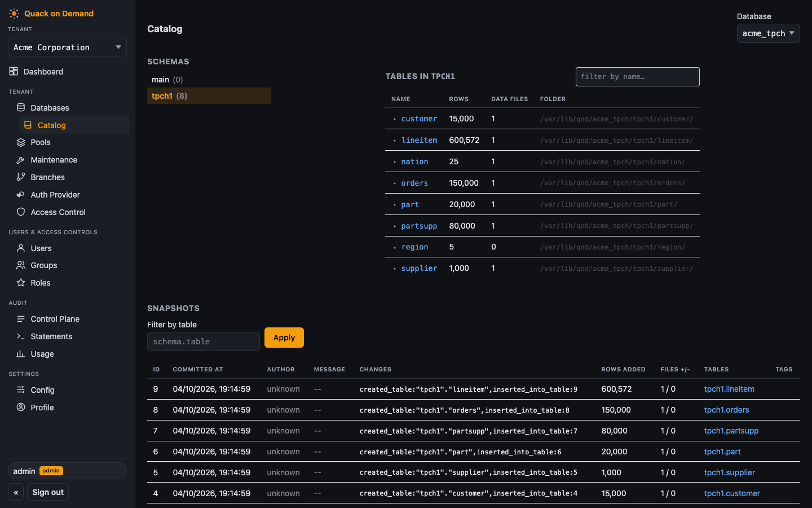
Task: Click the Profile user-circle icon
Action: coord(21,407)
